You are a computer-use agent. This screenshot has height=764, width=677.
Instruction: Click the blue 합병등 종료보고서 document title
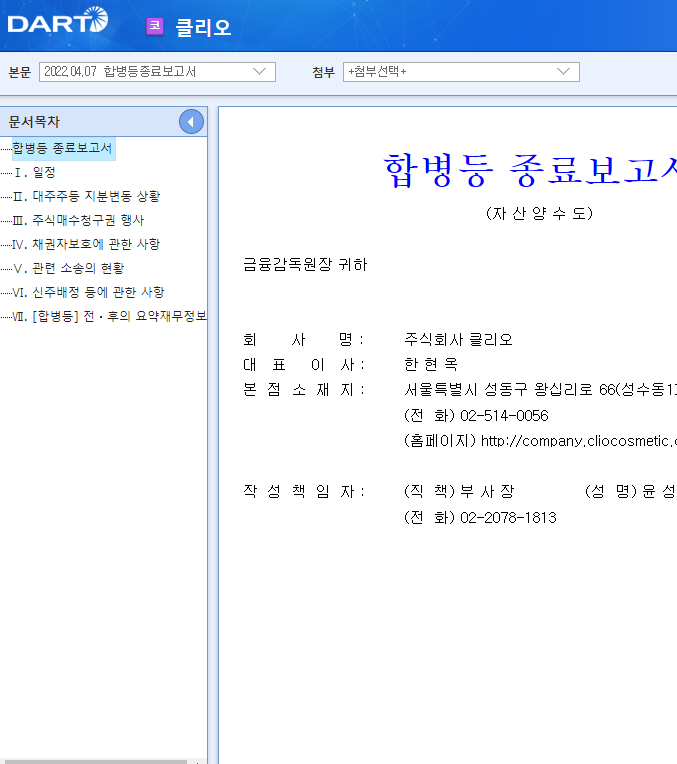pos(530,170)
